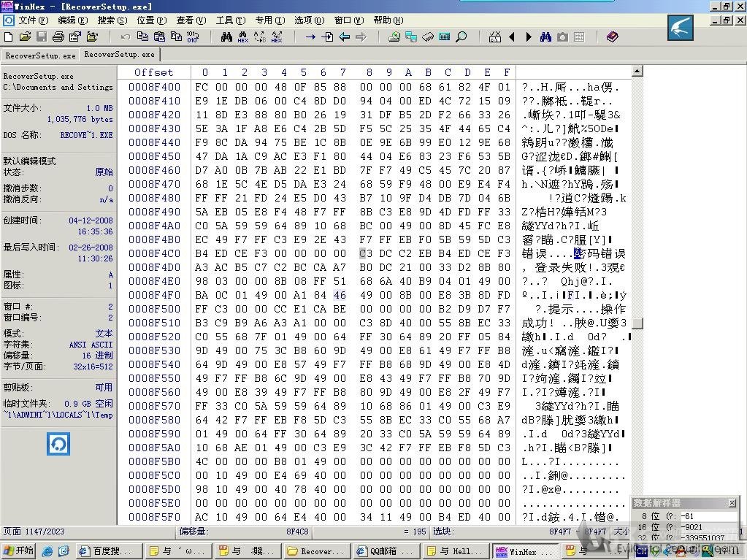
Task: Open the 选项(O) menu
Action: click(309, 20)
